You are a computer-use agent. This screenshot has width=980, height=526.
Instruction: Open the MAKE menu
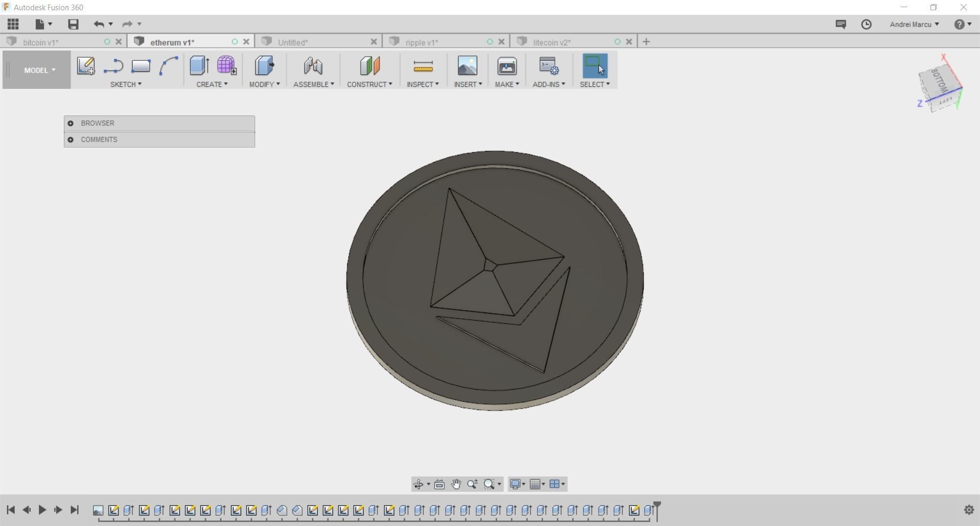tap(507, 84)
